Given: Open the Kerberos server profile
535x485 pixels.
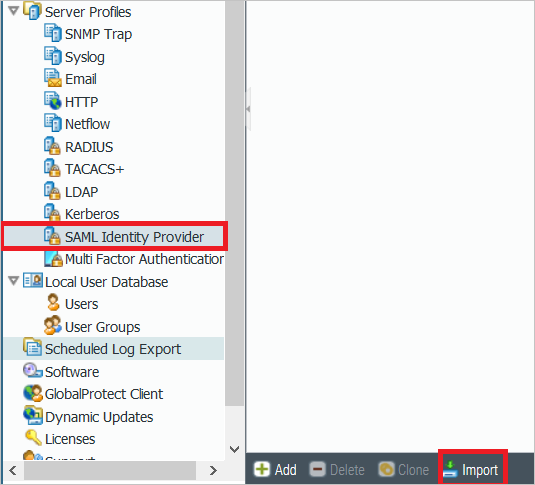Looking at the screenshot, I should (92, 214).
